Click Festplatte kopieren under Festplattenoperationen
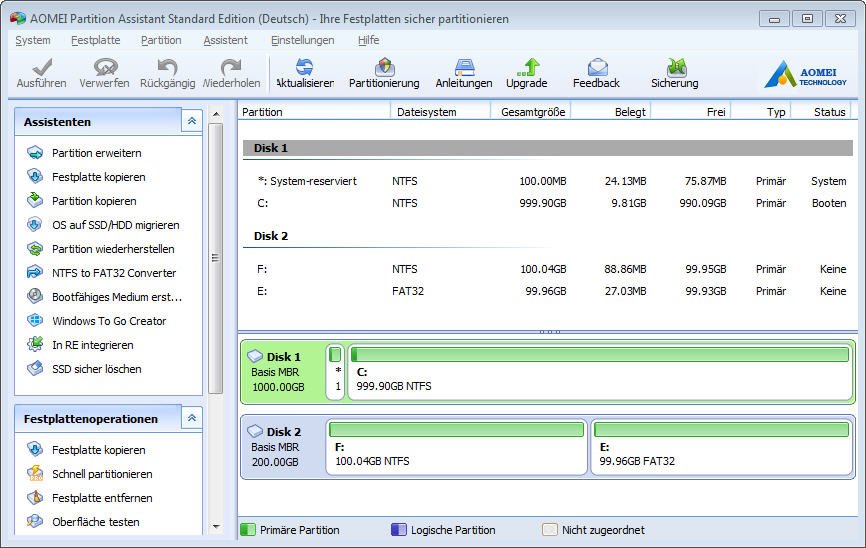This screenshot has height=548, width=866. 99,450
